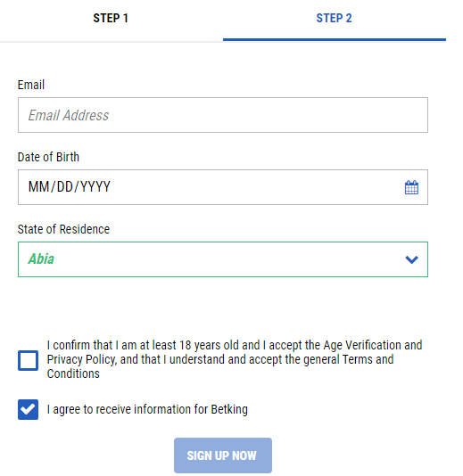Click the State of Residence label
This screenshot has width=463, height=476.
63,229
